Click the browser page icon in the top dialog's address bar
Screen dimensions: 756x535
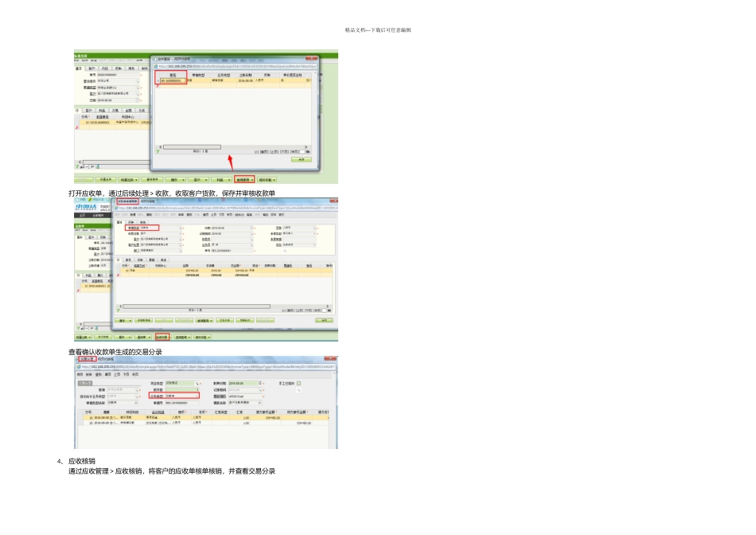(156, 66)
